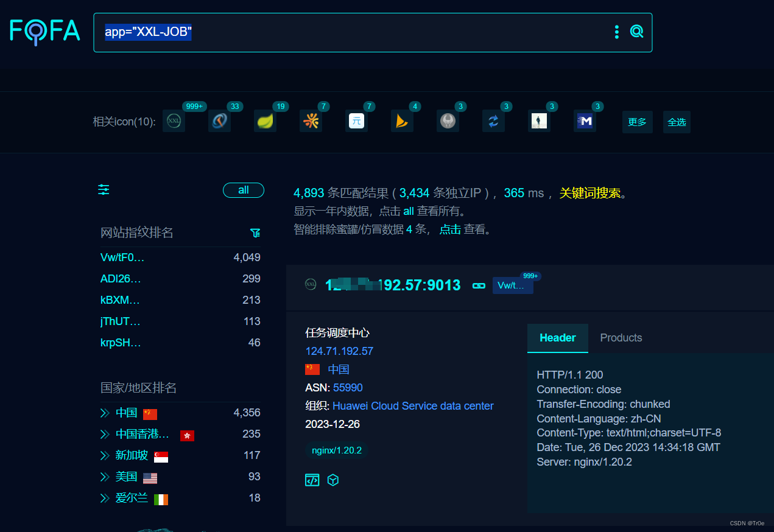Open the three-dot search options menu
774x532 pixels.
617,32
